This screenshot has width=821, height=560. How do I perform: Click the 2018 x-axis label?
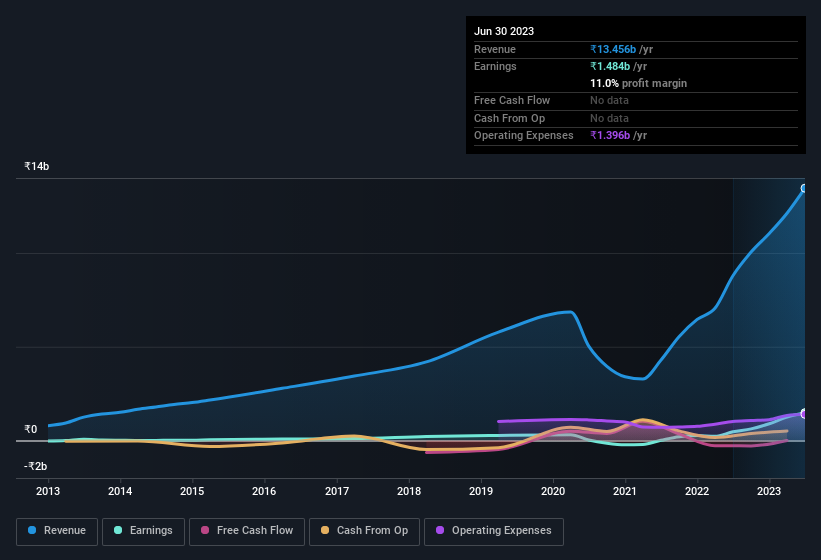click(x=409, y=491)
